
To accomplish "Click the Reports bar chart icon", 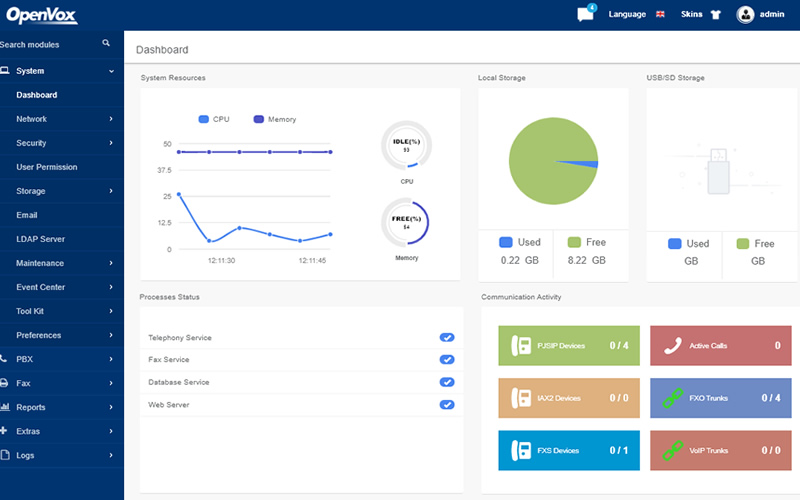I will 5,407.
